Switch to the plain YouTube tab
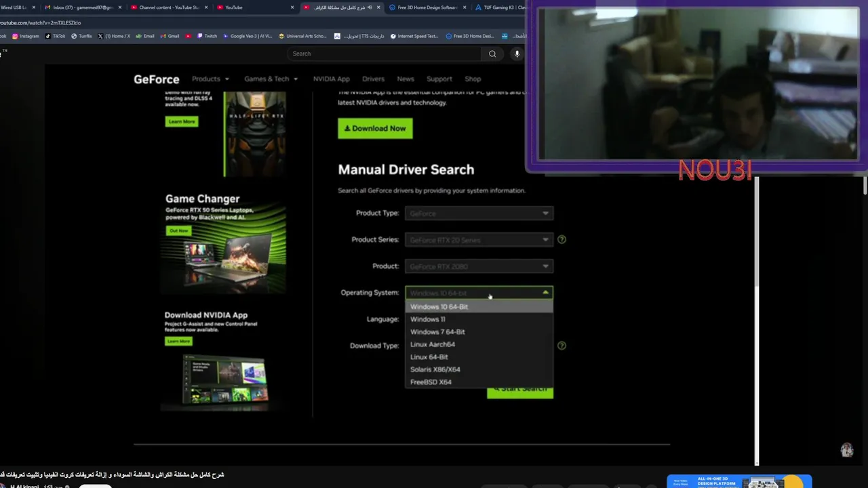Viewport: 868px width, 488px height. point(254,7)
